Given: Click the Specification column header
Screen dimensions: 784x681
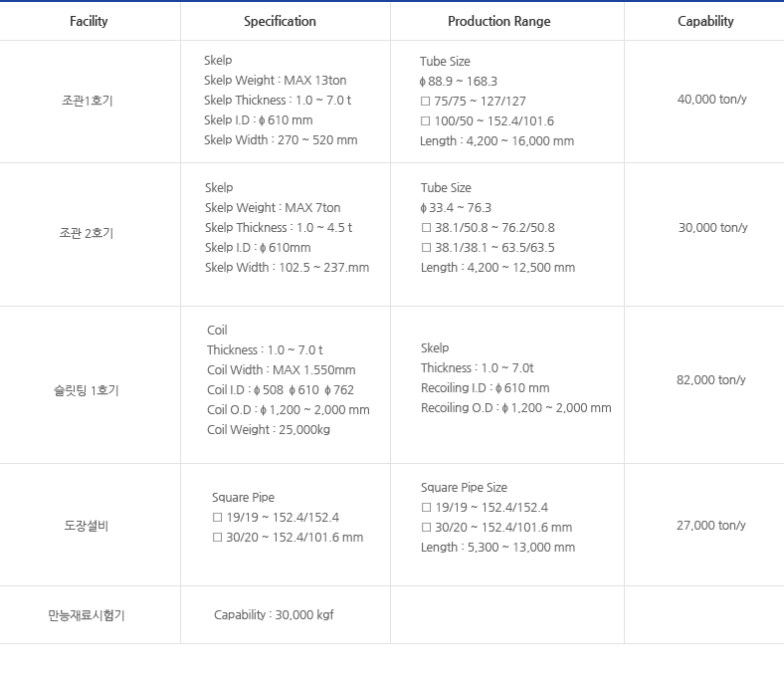Looking at the screenshot, I should coord(280,21).
